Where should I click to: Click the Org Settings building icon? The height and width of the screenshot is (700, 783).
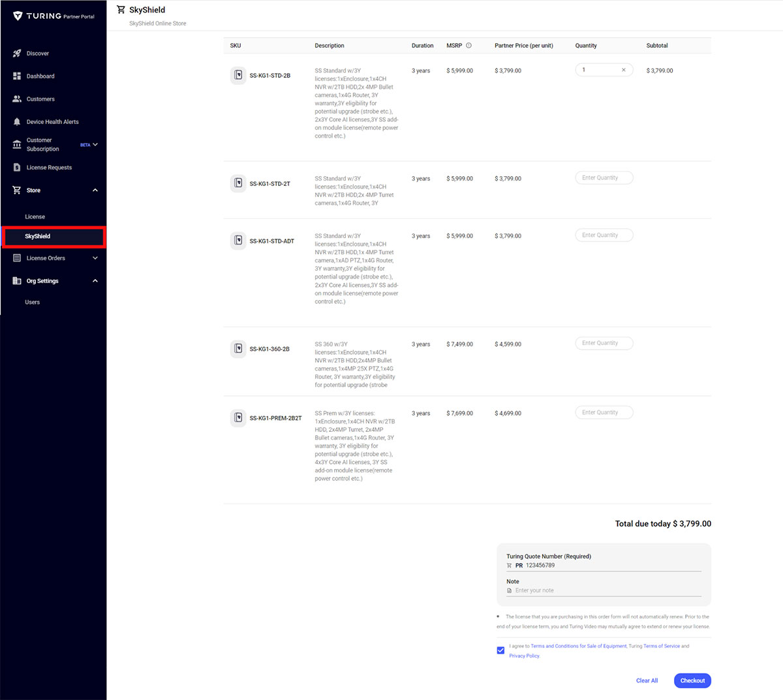(x=17, y=281)
